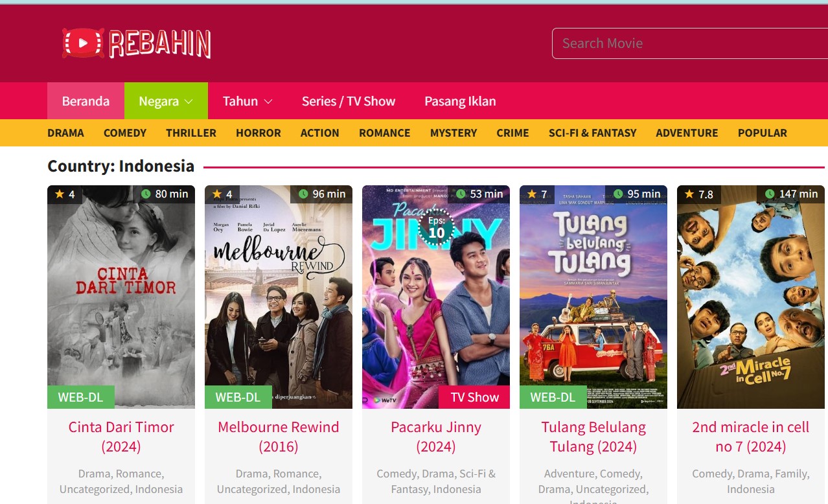Open the Melbourne Rewind (2016) title link
The image size is (828, 504).
pyautogui.click(x=279, y=437)
